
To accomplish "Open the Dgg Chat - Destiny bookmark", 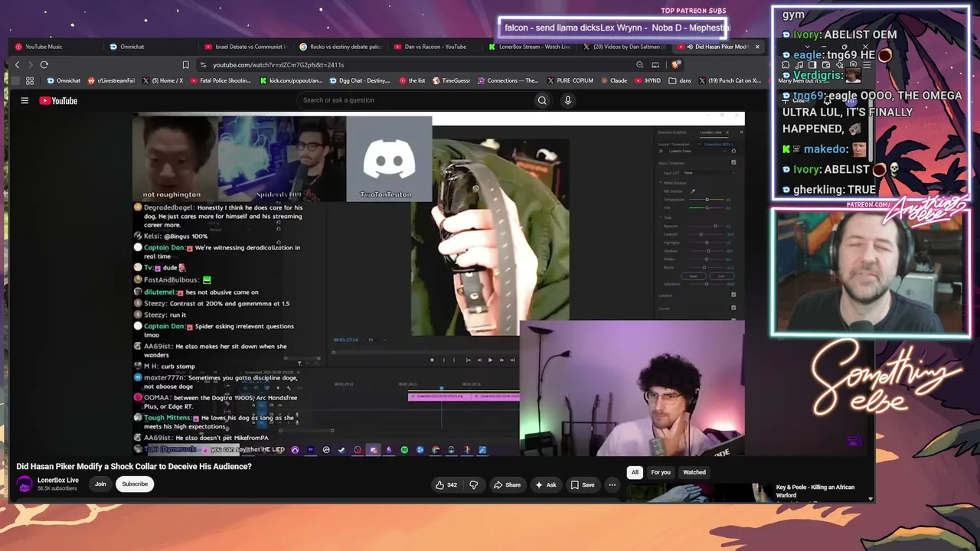I will [360, 80].
